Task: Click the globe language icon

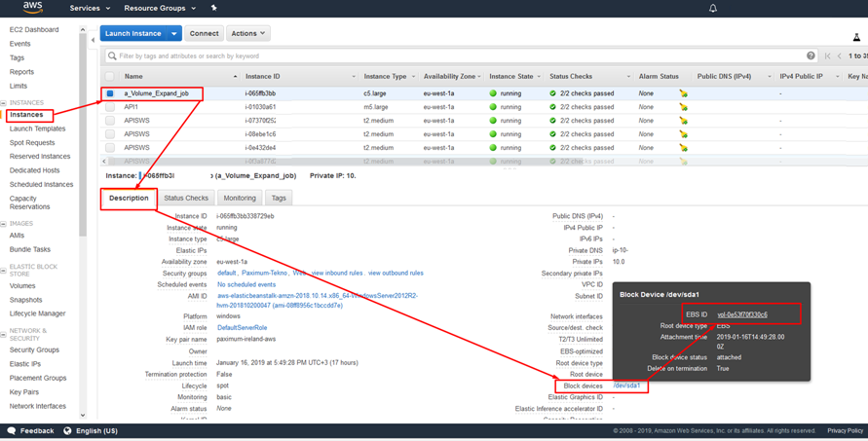Action: [x=67, y=430]
